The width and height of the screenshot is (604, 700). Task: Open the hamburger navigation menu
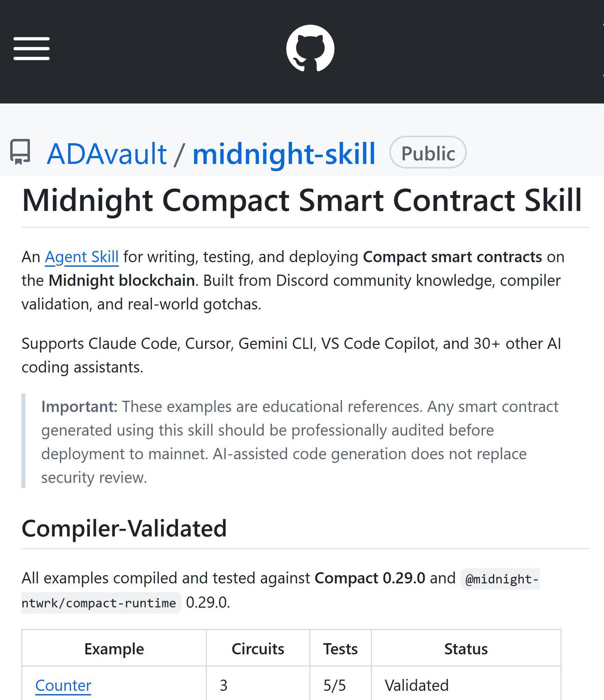coord(31,49)
